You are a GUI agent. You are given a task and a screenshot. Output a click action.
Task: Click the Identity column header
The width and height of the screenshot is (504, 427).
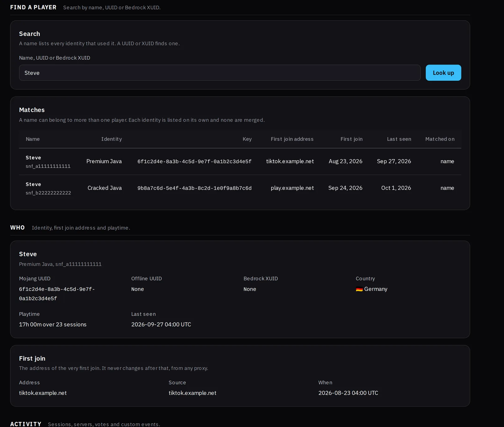pos(111,139)
